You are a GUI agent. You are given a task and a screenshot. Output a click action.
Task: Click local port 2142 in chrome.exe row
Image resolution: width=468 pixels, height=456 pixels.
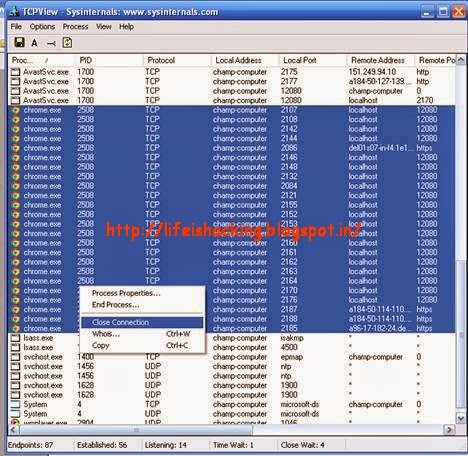point(289,129)
